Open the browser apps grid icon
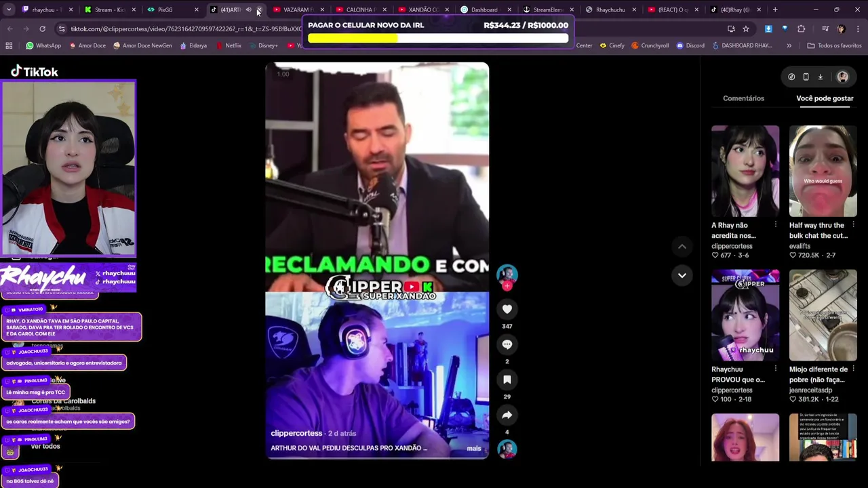This screenshot has width=868, height=488. tap(9, 45)
